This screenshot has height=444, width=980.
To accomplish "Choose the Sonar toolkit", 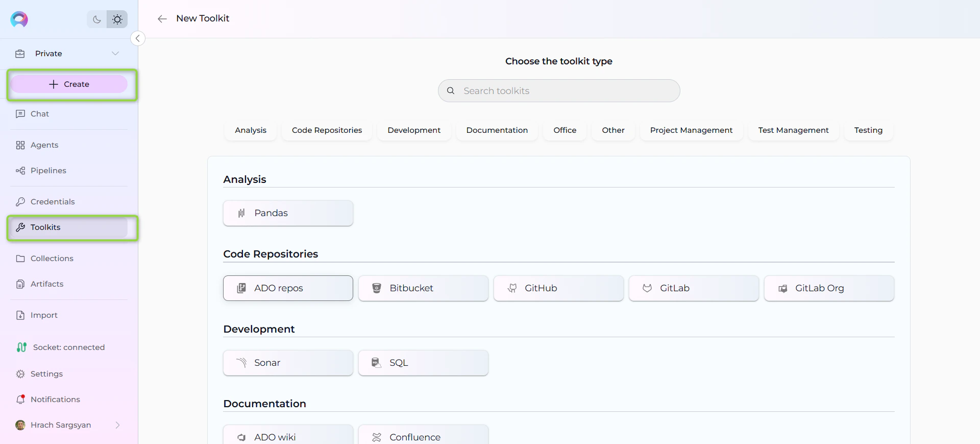I will pos(288,363).
